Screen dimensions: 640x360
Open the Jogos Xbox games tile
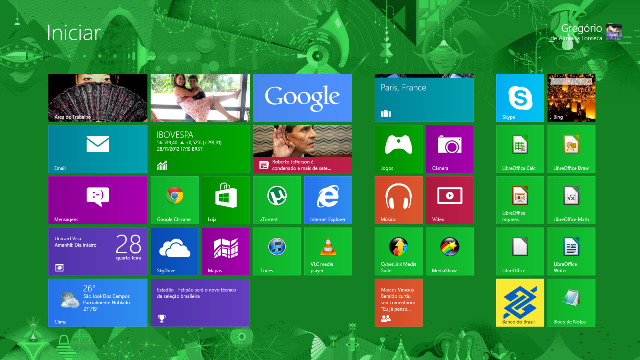click(x=399, y=149)
